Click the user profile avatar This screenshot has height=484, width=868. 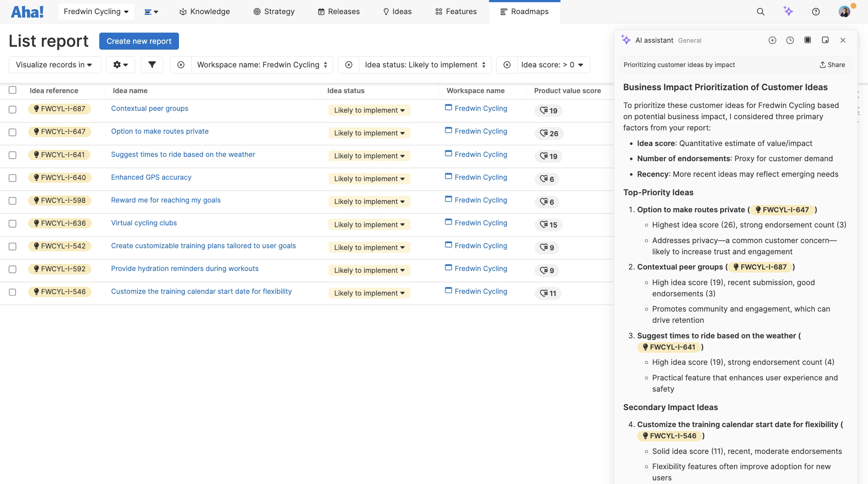pos(844,12)
